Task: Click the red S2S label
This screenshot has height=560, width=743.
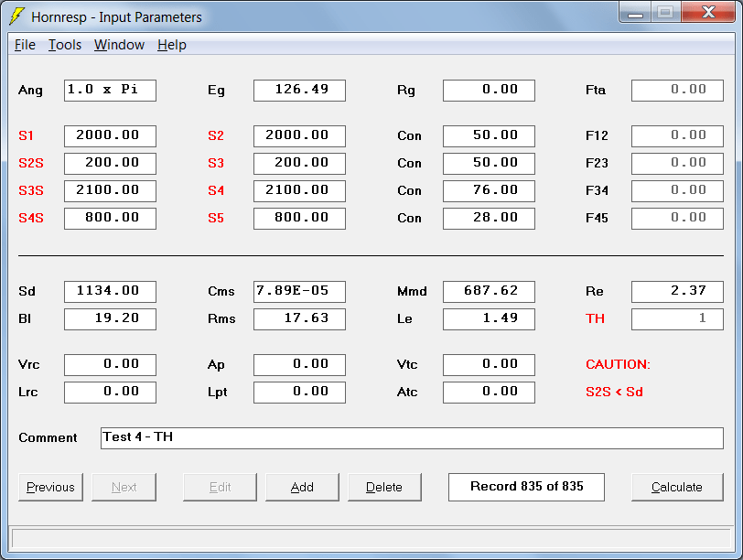Action: (31, 164)
